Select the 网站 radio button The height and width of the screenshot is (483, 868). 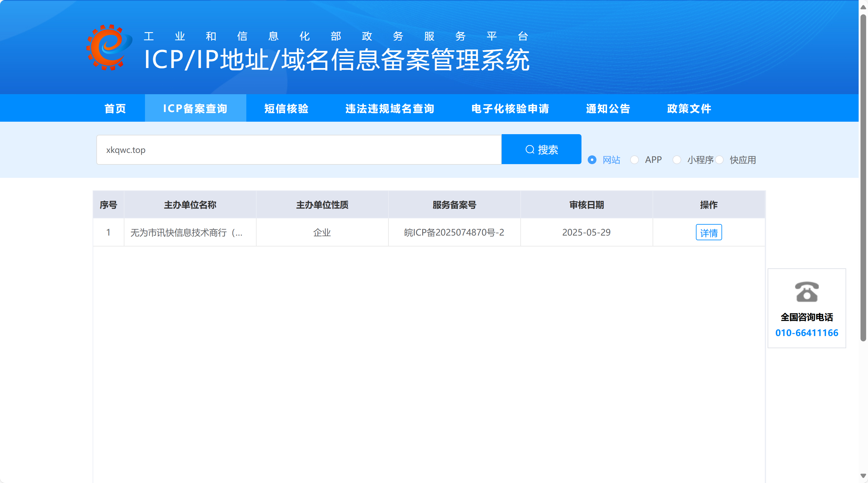(x=592, y=160)
